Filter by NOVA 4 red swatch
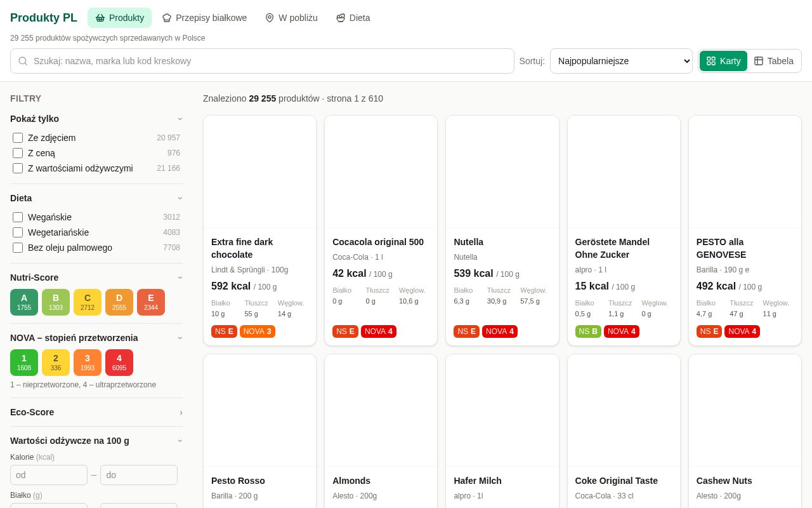Screen dimensions: 812x508 119,363
